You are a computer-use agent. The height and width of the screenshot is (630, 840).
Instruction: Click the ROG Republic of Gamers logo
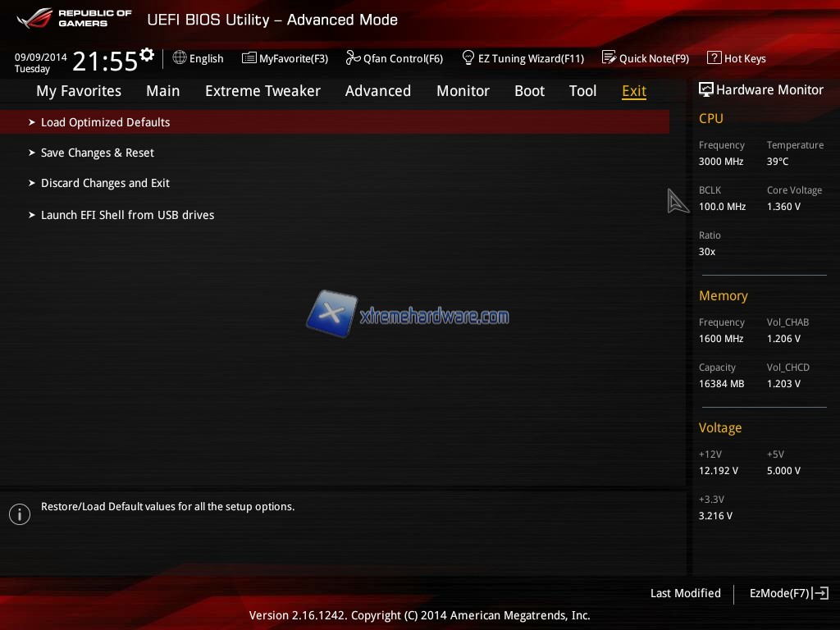point(74,19)
